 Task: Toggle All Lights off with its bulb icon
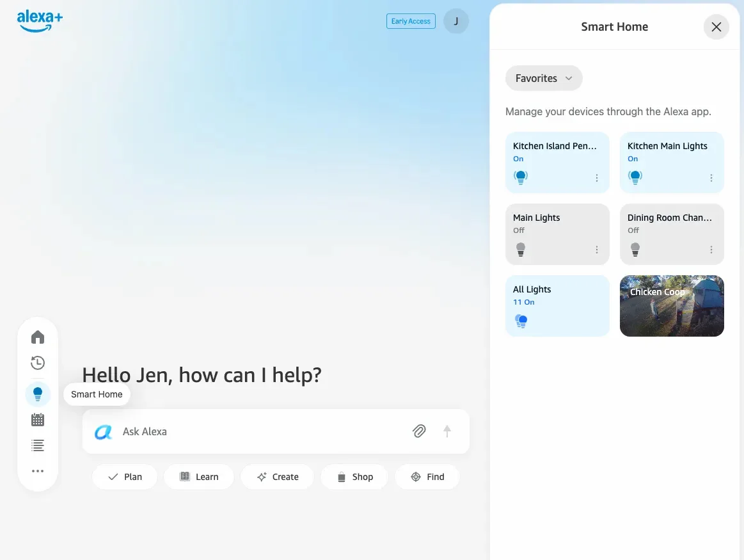tap(521, 321)
